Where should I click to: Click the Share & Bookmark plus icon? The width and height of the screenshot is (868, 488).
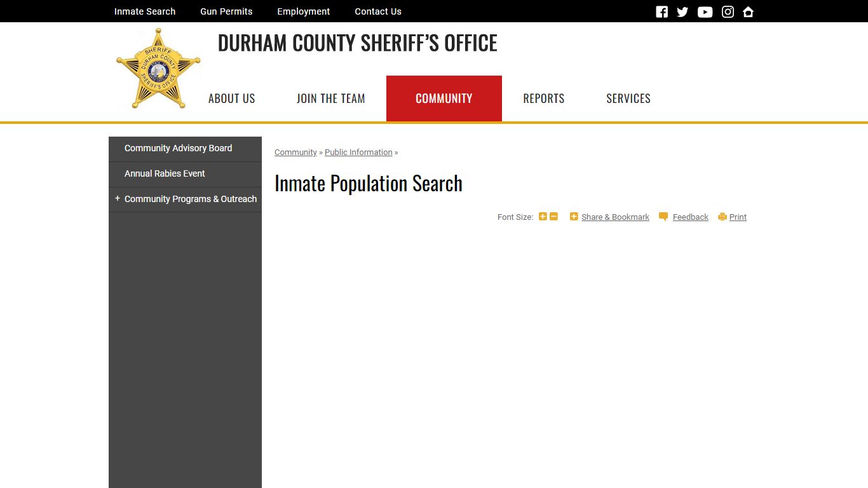574,217
